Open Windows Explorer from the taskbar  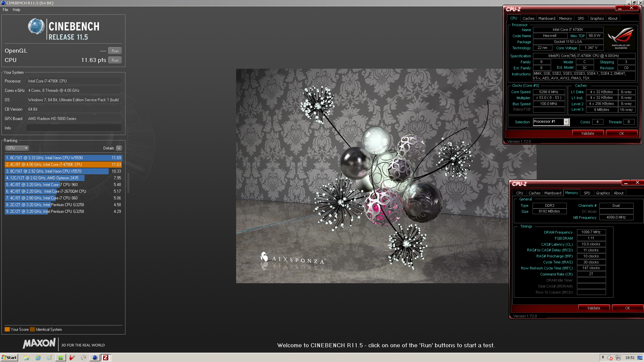pyautogui.click(x=26, y=358)
